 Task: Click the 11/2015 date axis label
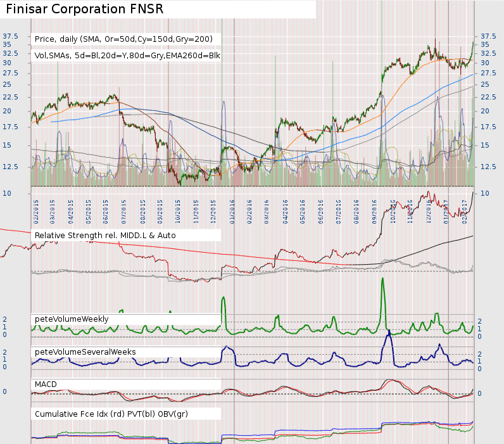tap(196, 212)
